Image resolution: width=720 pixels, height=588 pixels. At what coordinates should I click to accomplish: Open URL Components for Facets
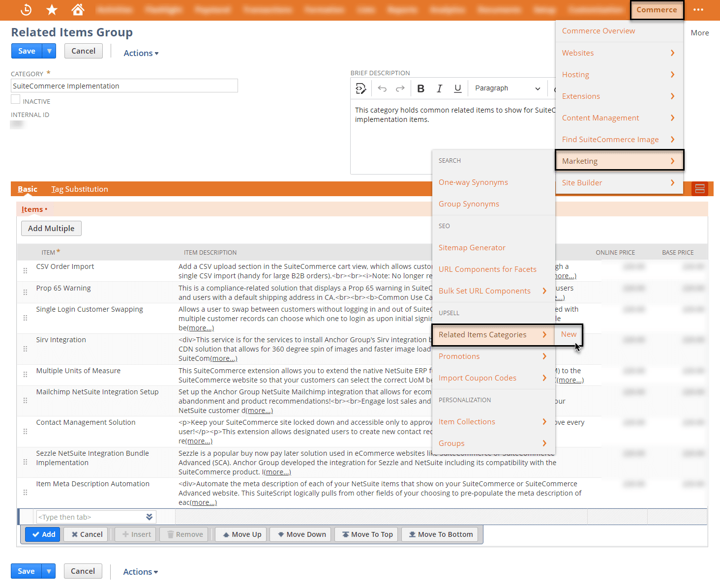point(487,269)
